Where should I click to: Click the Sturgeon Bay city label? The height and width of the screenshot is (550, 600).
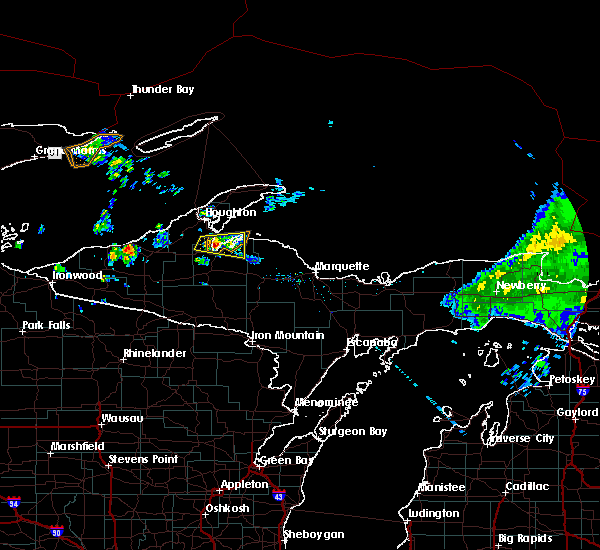pyautogui.click(x=353, y=432)
